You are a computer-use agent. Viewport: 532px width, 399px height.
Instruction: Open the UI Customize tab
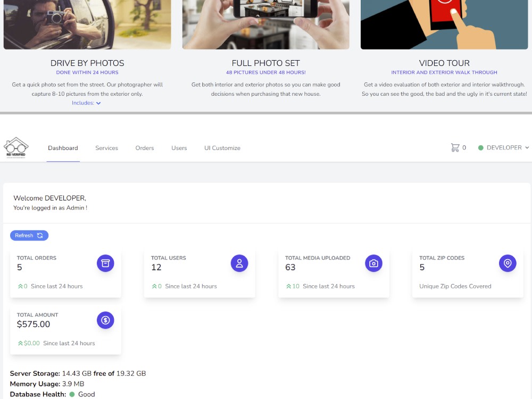click(222, 148)
